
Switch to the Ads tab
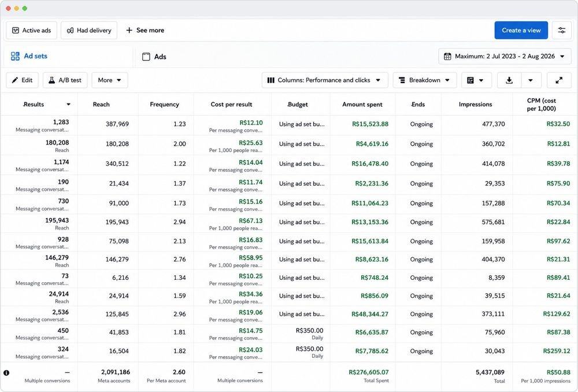coord(154,57)
